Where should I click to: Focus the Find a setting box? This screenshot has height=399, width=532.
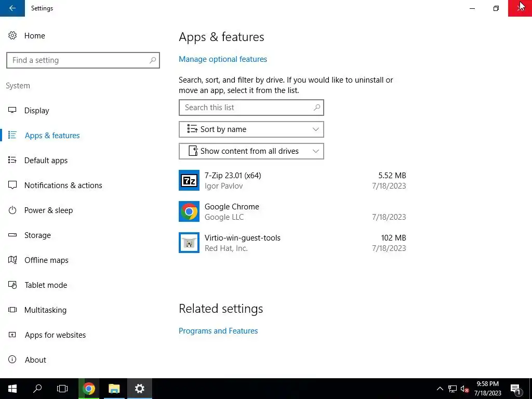[x=83, y=60]
